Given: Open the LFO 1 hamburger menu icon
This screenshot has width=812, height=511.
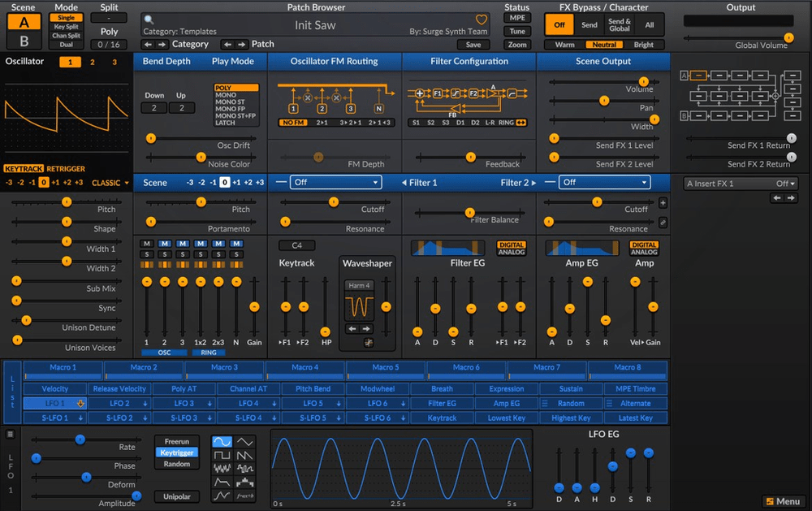Looking at the screenshot, I should [x=11, y=435].
